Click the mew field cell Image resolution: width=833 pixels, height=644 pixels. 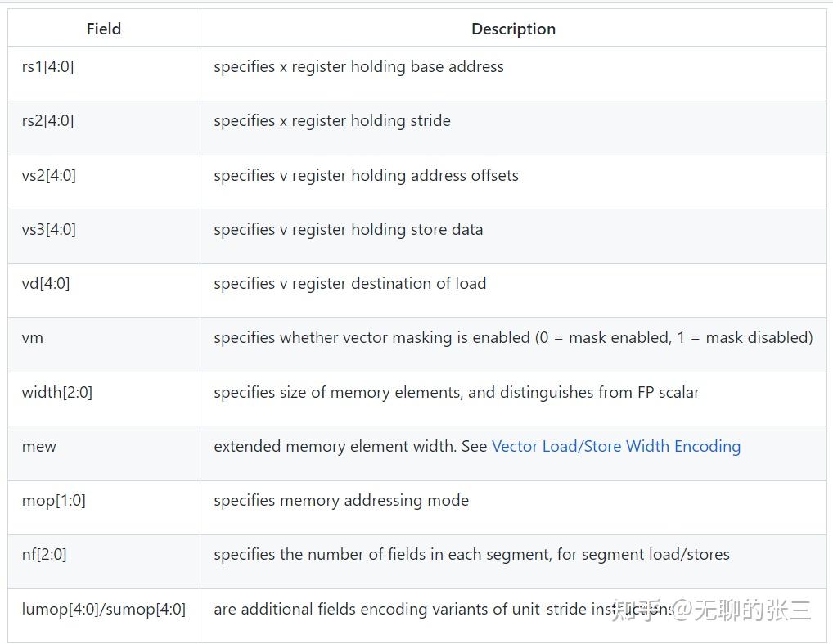[39, 447]
